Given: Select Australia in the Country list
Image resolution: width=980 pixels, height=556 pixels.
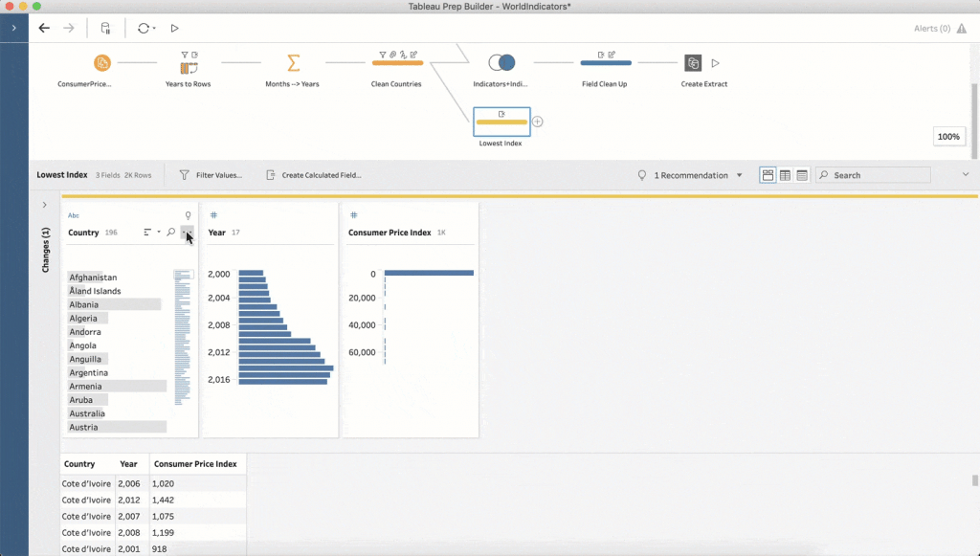Looking at the screenshot, I should (87, 414).
